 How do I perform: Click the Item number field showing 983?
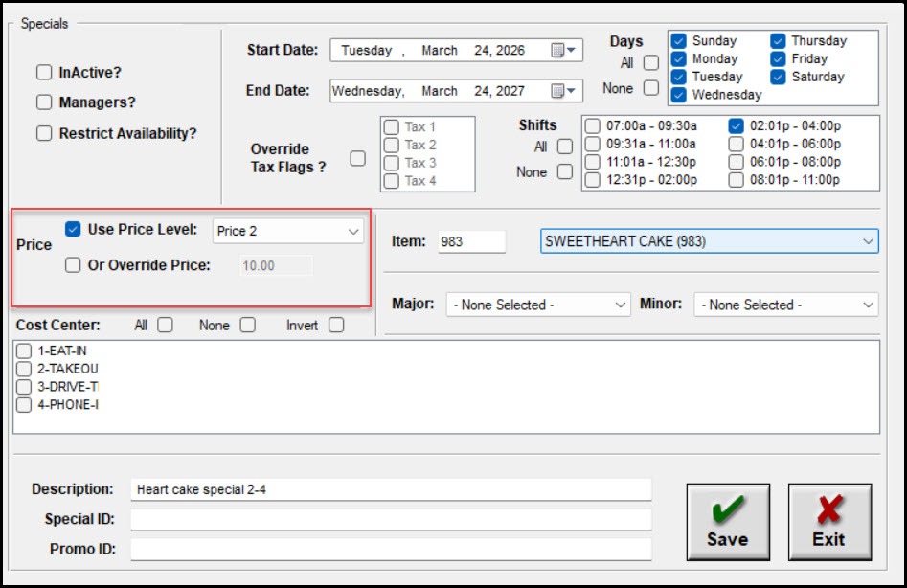pos(470,241)
